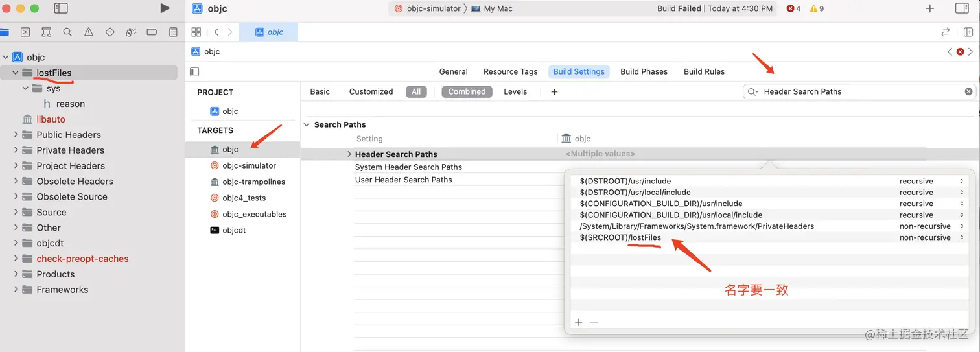Select the libauto item in navigator

(x=43, y=119)
